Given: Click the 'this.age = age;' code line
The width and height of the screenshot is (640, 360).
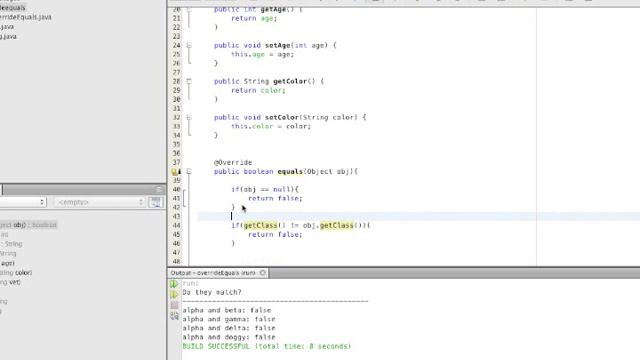Looking at the screenshot, I should coord(262,54).
